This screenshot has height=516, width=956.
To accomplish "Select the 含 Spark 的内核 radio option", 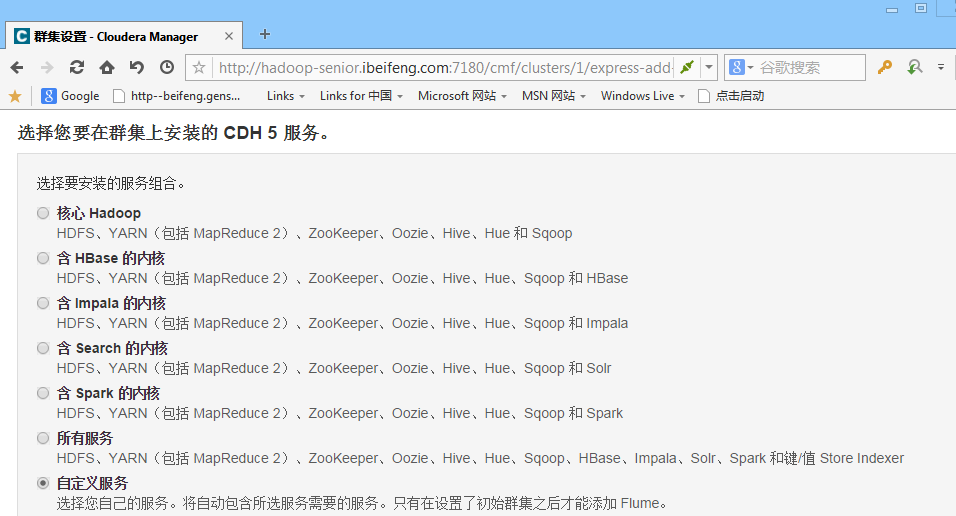I will point(43,393).
